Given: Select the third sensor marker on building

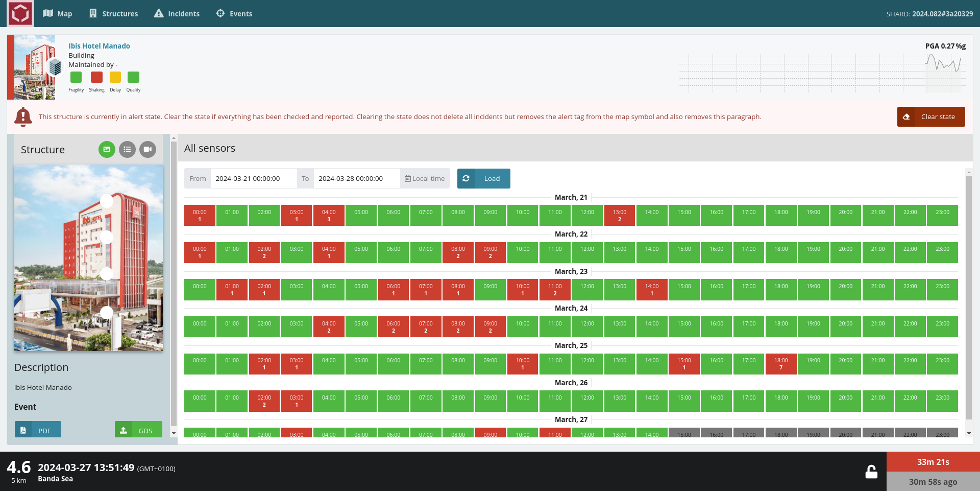Looking at the screenshot, I should pos(107,274).
